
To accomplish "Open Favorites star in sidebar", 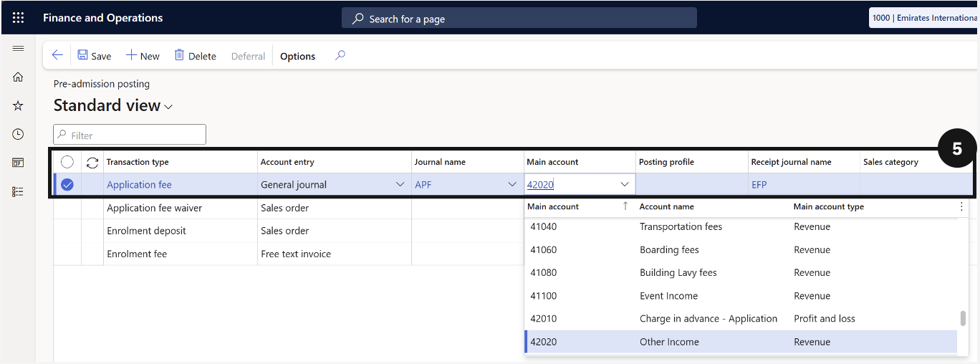I will click(18, 106).
